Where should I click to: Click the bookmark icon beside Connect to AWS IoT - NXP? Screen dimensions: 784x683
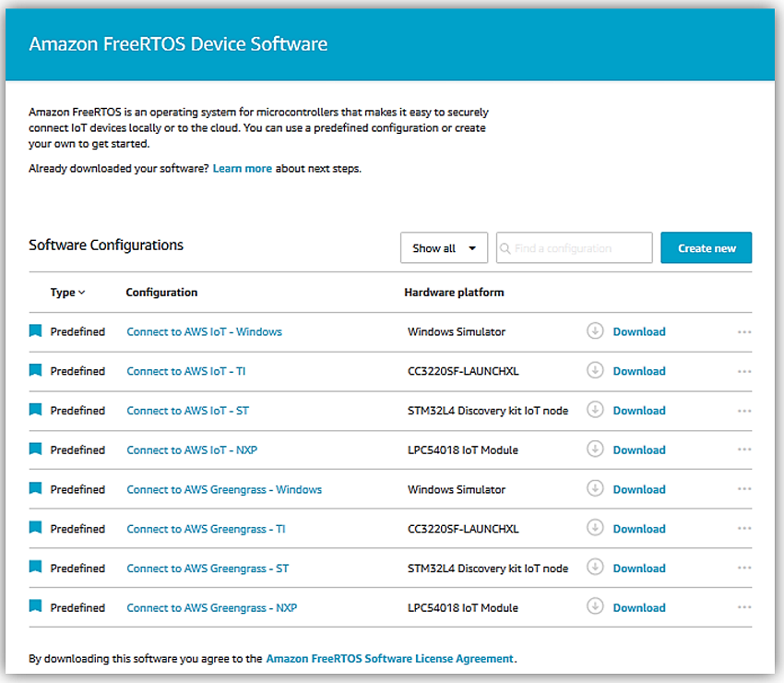coord(35,449)
